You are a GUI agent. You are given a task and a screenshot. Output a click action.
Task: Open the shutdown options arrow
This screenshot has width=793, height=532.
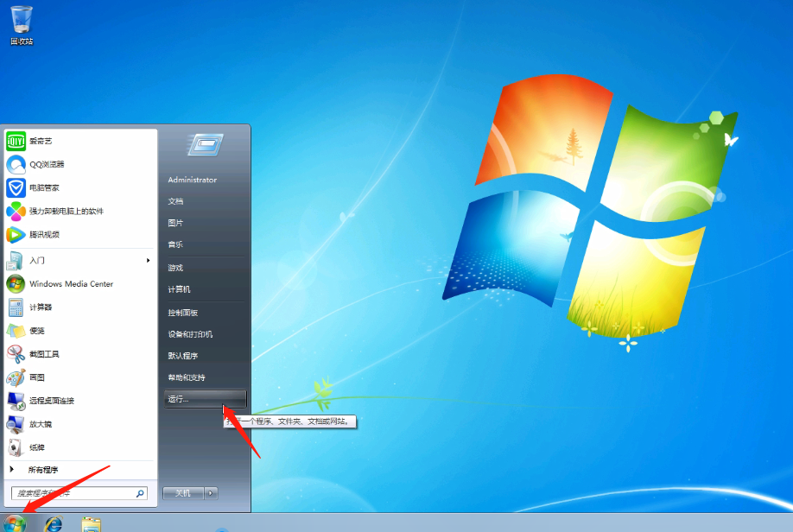pyautogui.click(x=211, y=493)
